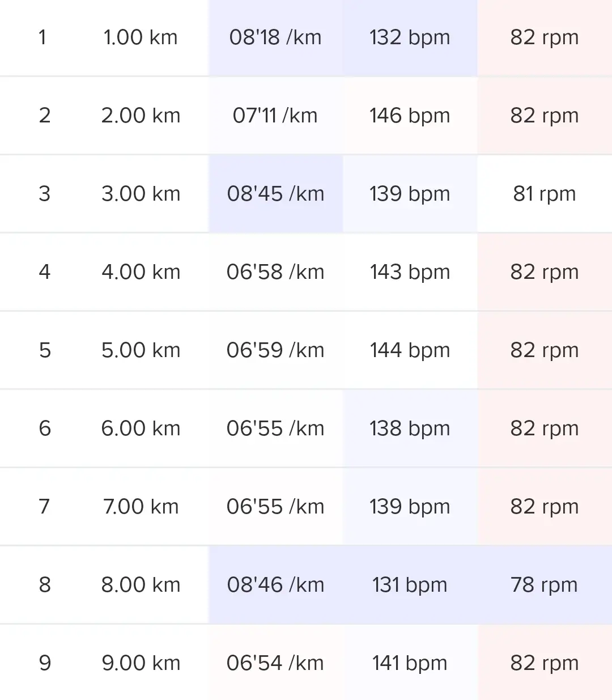Click the 4.00 km distance cell
612x700 pixels.
[141, 272]
